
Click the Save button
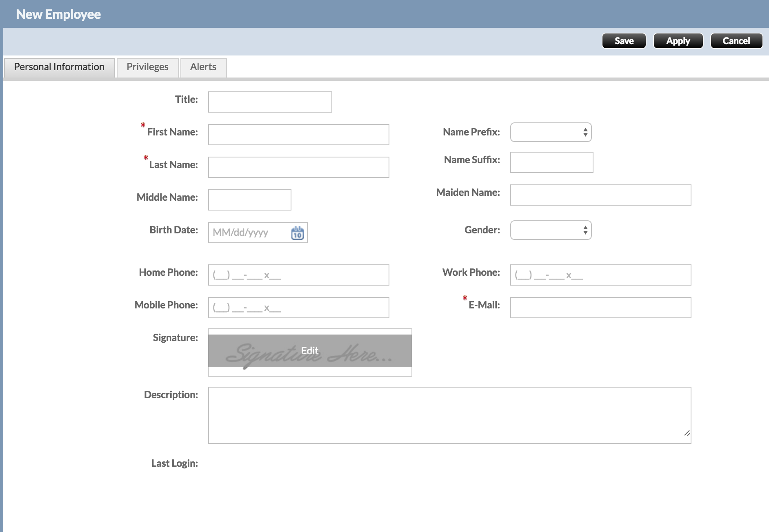tap(624, 41)
